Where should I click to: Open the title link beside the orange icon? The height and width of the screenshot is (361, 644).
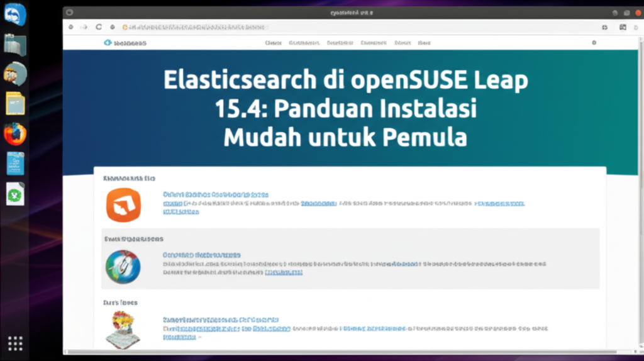click(x=216, y=195)
